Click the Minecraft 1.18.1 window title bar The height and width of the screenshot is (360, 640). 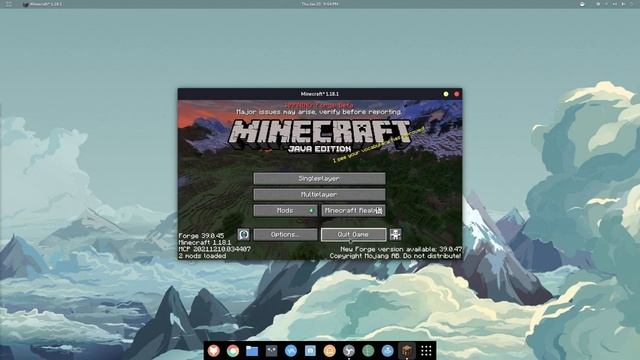320,94
